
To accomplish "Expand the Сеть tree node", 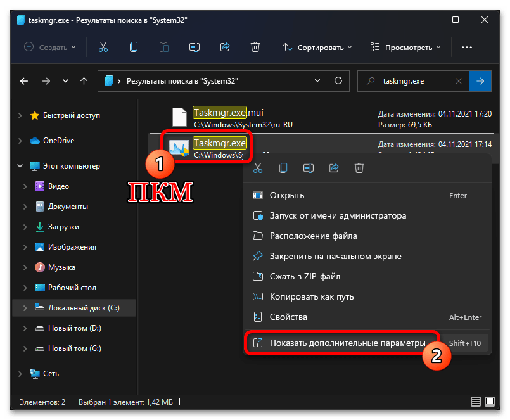I will click(20, 374).
